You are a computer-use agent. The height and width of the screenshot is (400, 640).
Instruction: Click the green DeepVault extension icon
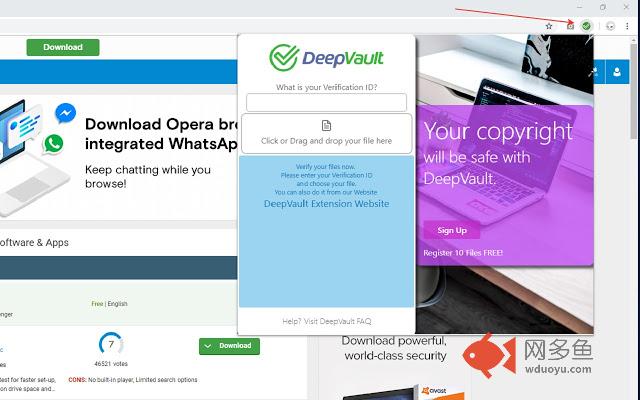click(x=586, y=26)
